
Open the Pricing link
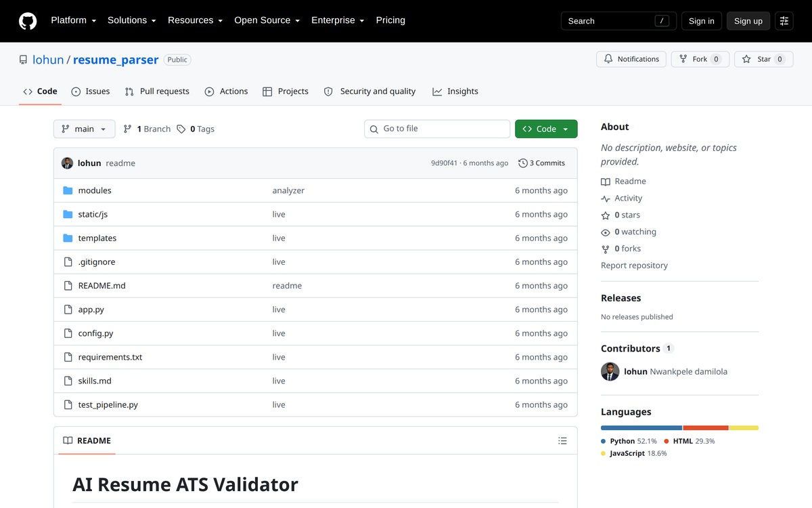click(390, 20)
